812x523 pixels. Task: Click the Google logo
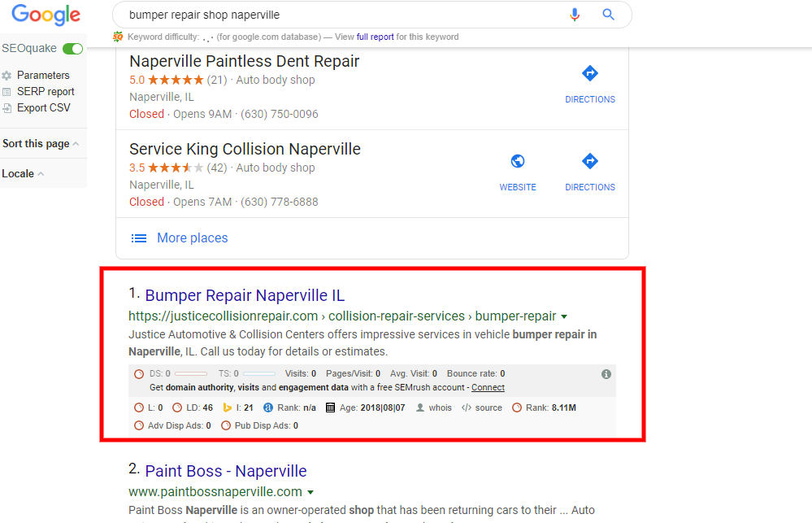(x=46, y=15)
